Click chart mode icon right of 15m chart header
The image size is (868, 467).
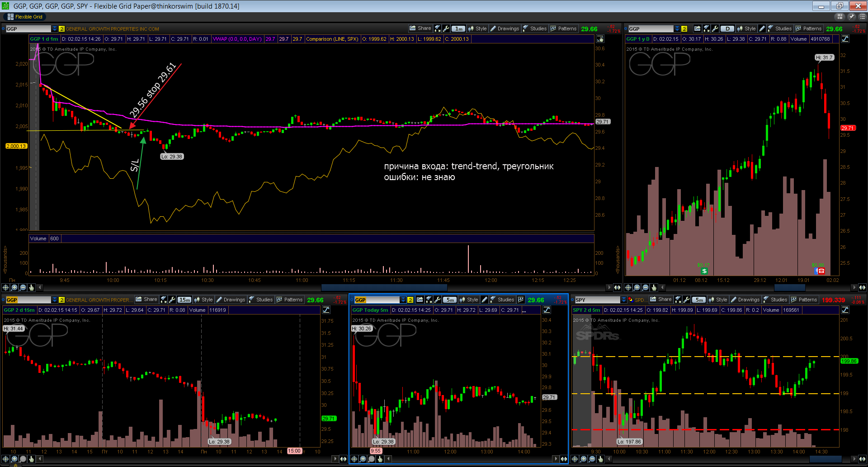[x=326, y=310]
